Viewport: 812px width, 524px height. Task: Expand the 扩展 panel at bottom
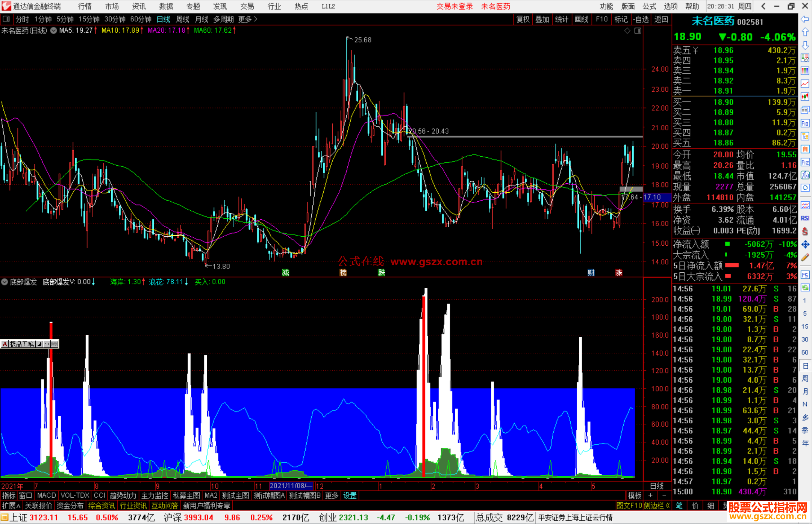(11, 506)
